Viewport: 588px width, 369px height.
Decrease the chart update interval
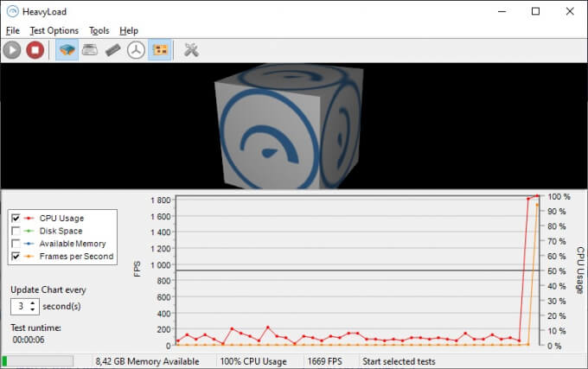coord(33,309)
